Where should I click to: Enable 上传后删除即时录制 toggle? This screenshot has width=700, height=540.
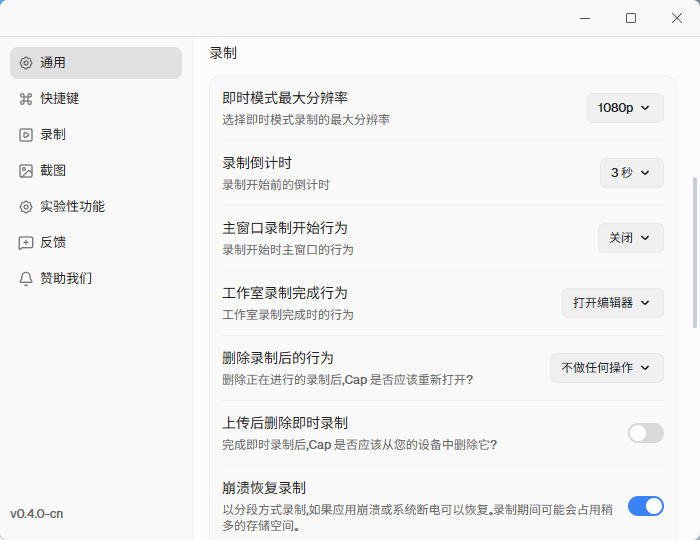(x=646, y=433)
